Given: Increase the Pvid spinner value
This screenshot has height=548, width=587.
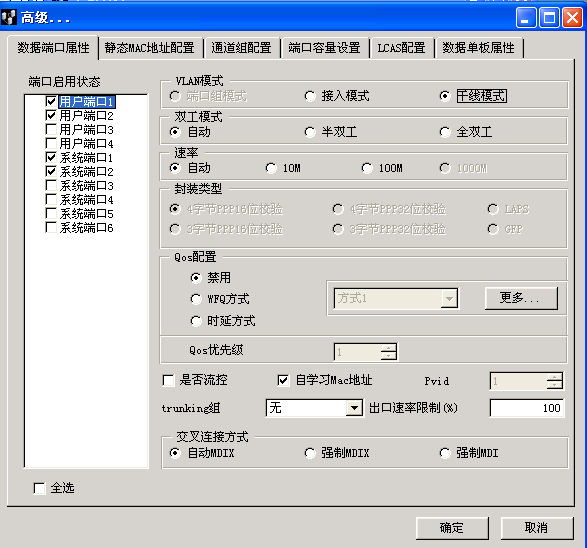Looking at the screenshot, I should point(554,377).
